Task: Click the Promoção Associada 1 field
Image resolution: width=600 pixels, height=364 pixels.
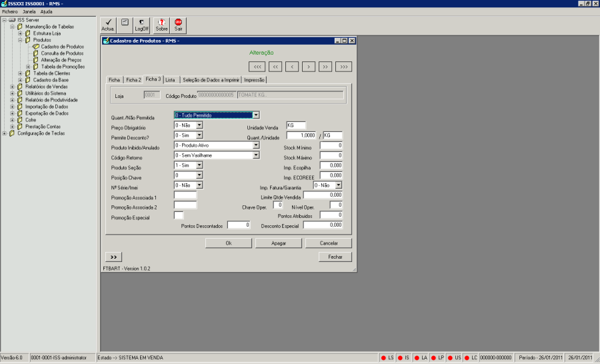Action: [x=185, y=195]
